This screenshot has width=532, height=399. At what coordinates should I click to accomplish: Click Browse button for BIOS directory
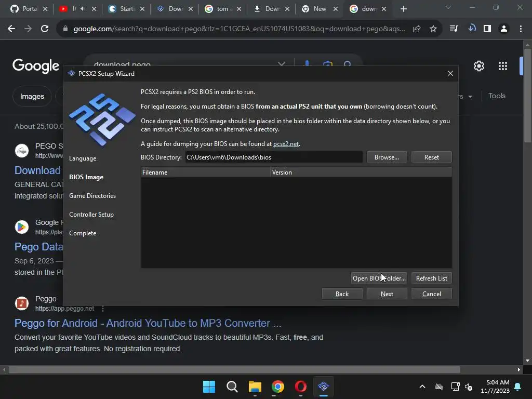(x=387, y=157)
